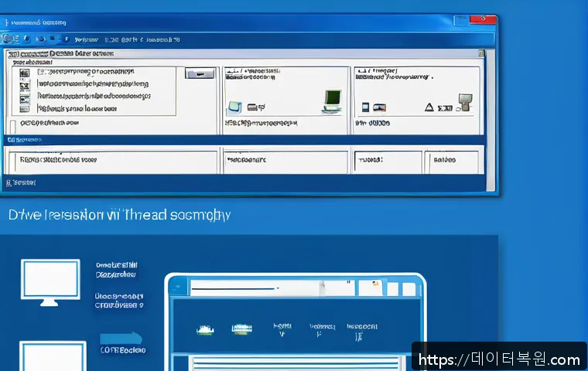Click the blue section header bar
This screenshot has height=371, width=588.
tap(248, 140)
